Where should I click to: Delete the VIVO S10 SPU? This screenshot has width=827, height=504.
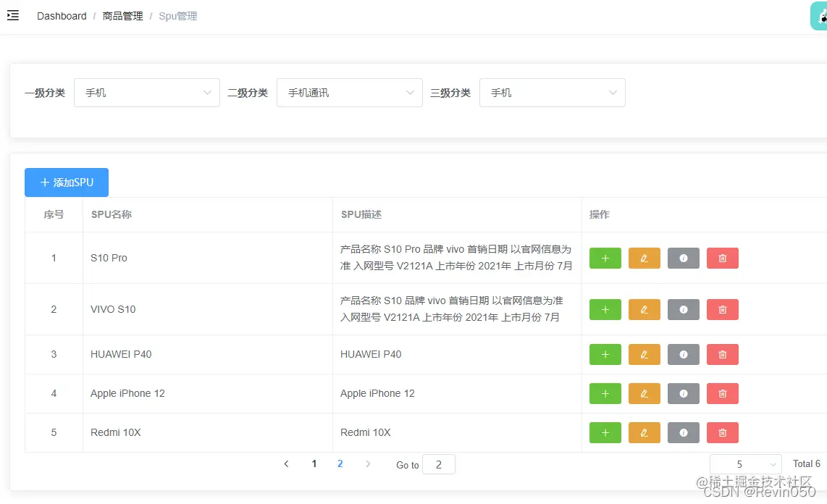coord(722,309)
